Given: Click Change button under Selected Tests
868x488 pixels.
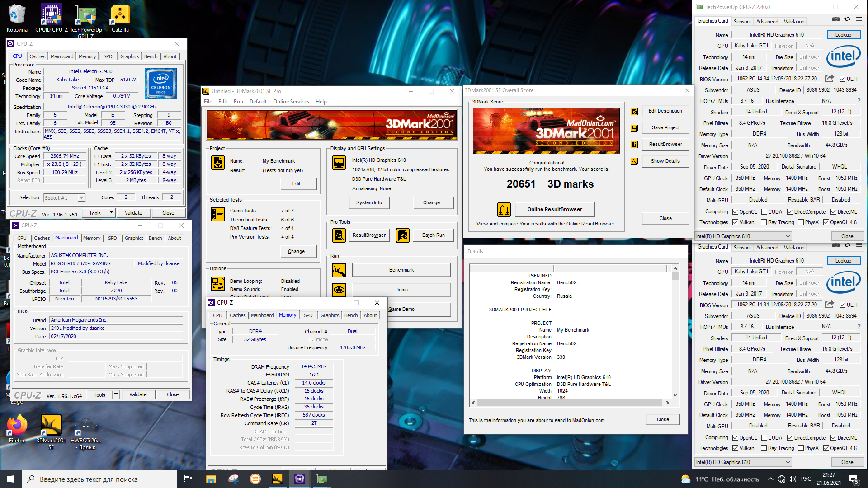Looking at the screenshot, I should [298, 251].
